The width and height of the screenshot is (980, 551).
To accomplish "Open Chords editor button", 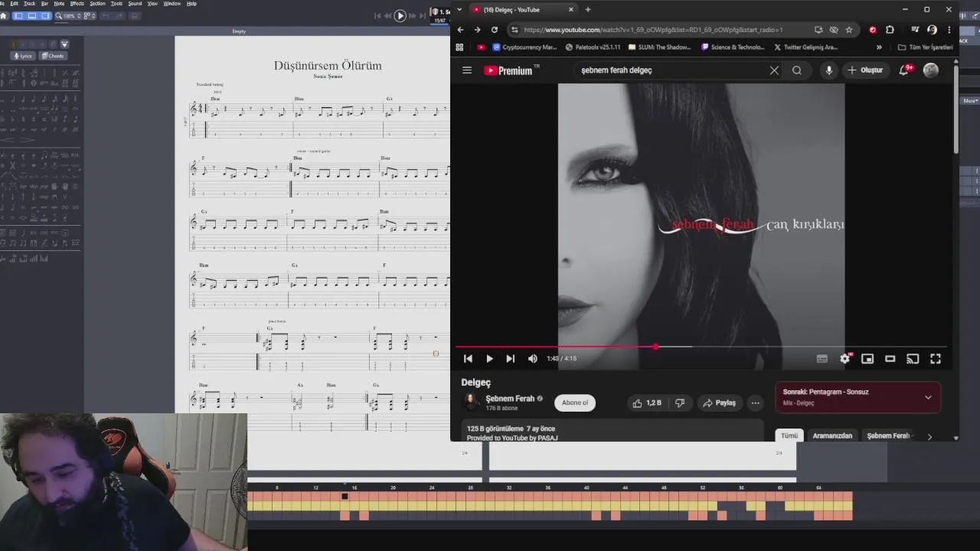I will pos(53,56).
